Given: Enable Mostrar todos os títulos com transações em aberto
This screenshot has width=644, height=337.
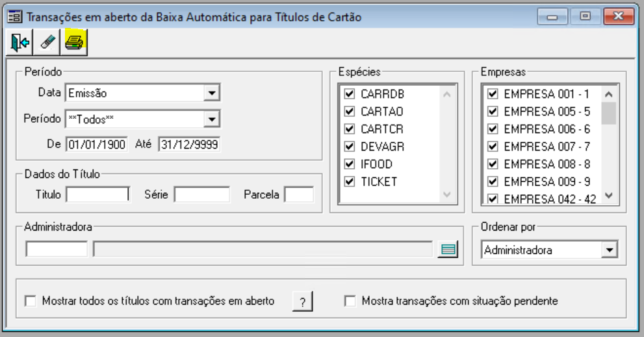Looking at the screenshot, I should point(31,301).
